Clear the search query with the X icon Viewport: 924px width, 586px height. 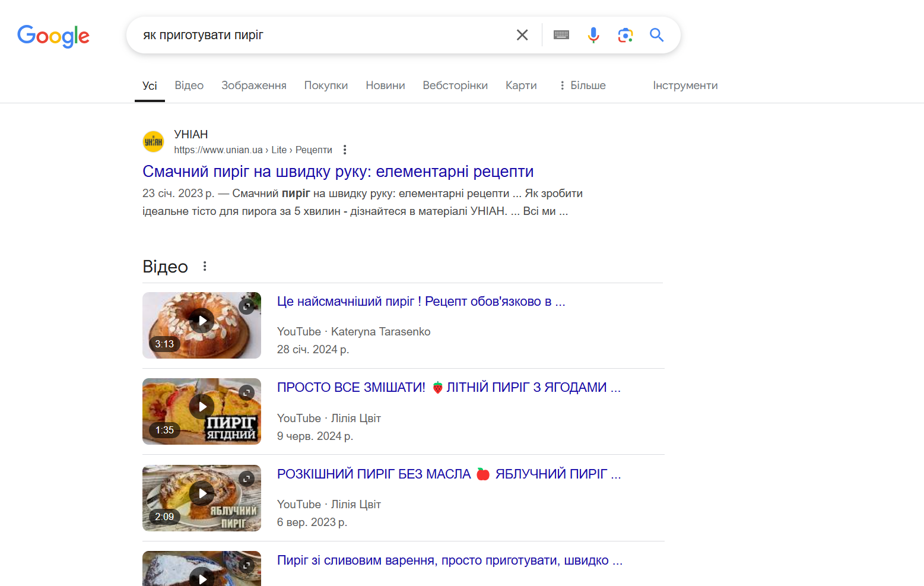click(x=522, y=35)
